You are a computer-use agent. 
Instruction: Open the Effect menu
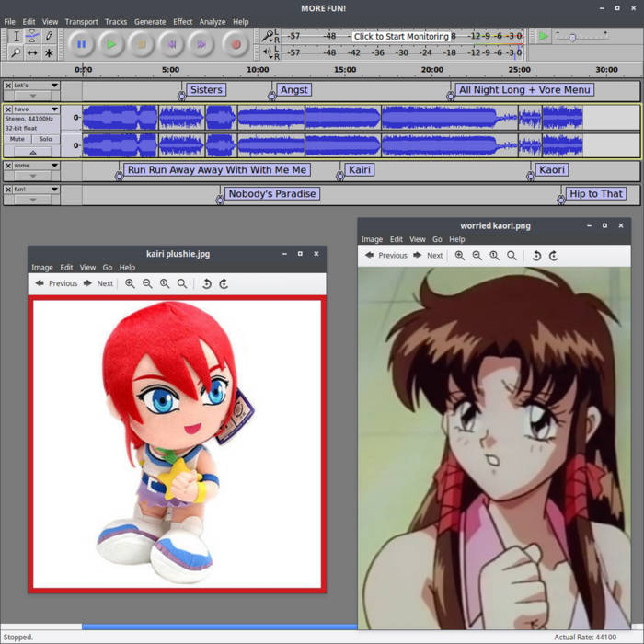[x=183, y=21]
